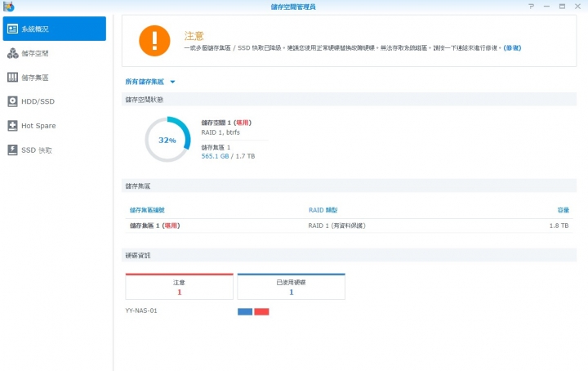Click the Hot Spare plus icon
The image size is (588, 371).
(12, 126)
